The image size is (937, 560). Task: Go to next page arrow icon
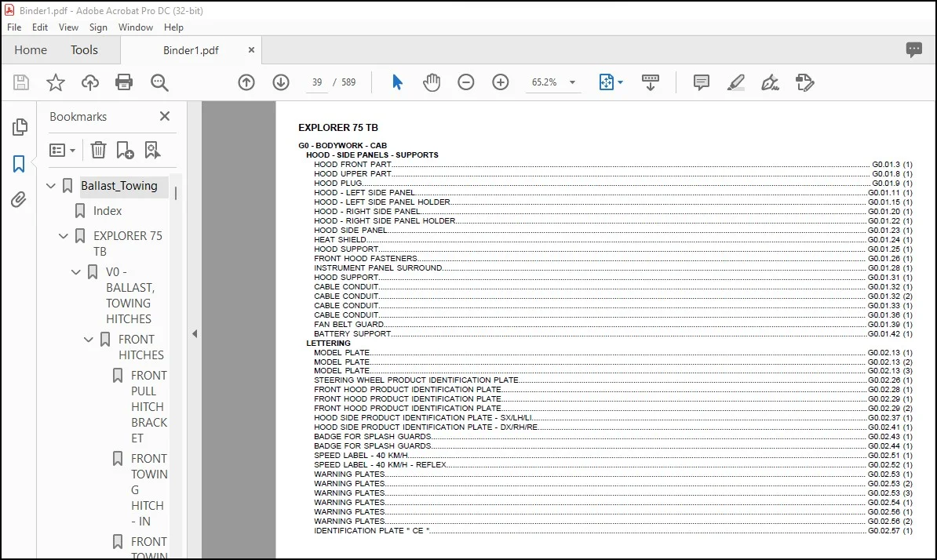[x=281, y=82]
